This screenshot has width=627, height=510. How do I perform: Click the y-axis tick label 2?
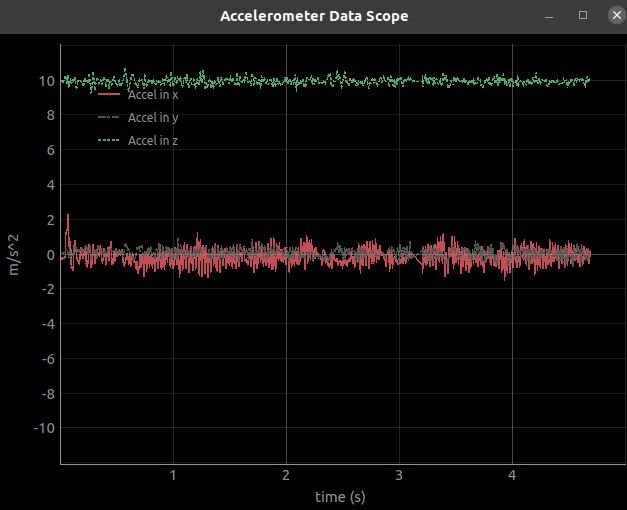pyautogui.click(x=51, y=220)
